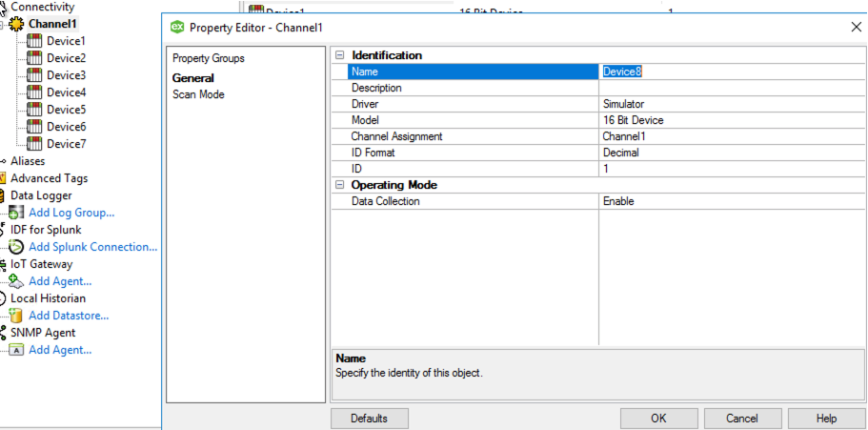Select the General property group
This screenshot has height=430, width=868.
click(193, 77)
